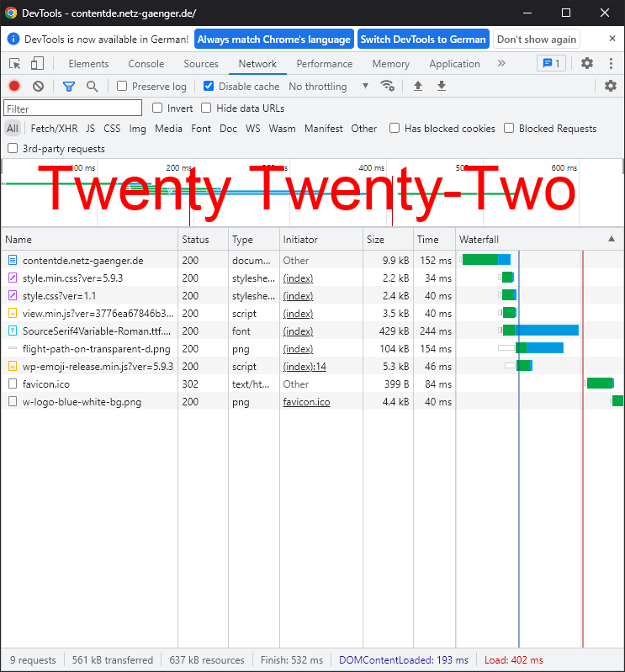Filter requests by Manifest type

pos(324,129)
